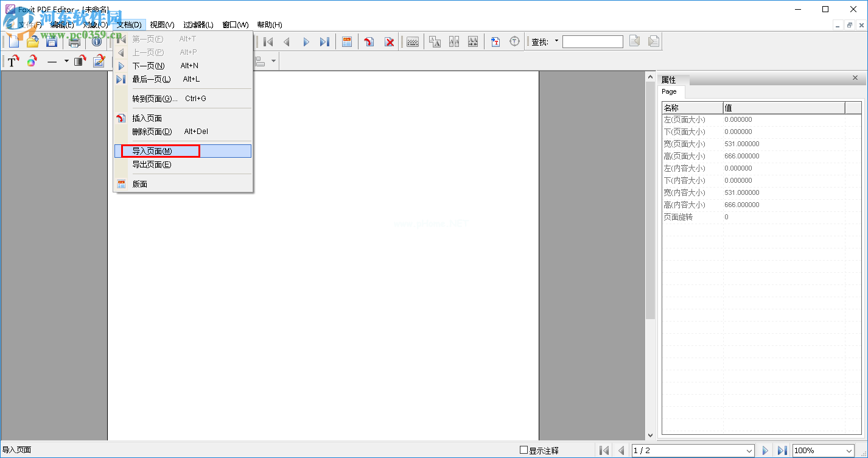Screen dimensions: 868x458
Task: Select the line drawing tool
Action: point(52,61)
